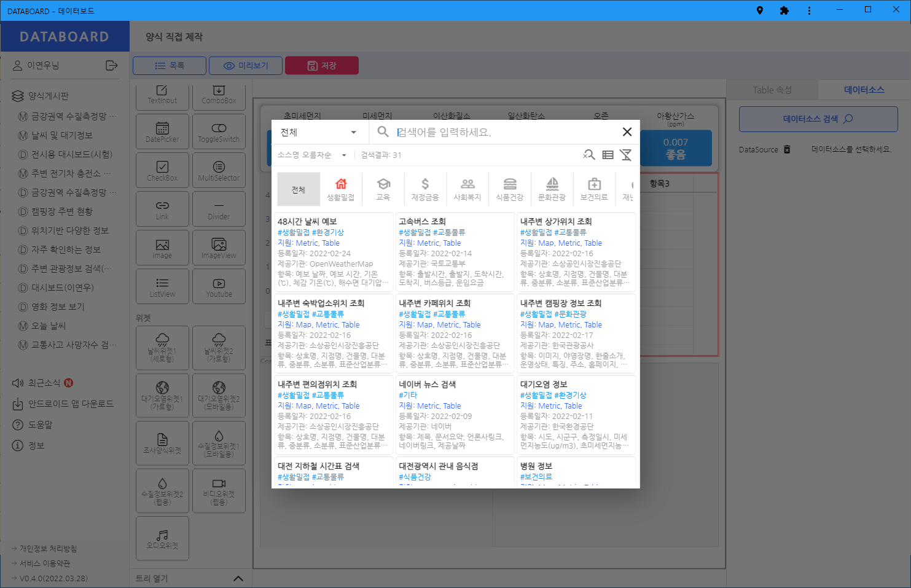Select the 생활밀접 category icon

pos(342,188)
